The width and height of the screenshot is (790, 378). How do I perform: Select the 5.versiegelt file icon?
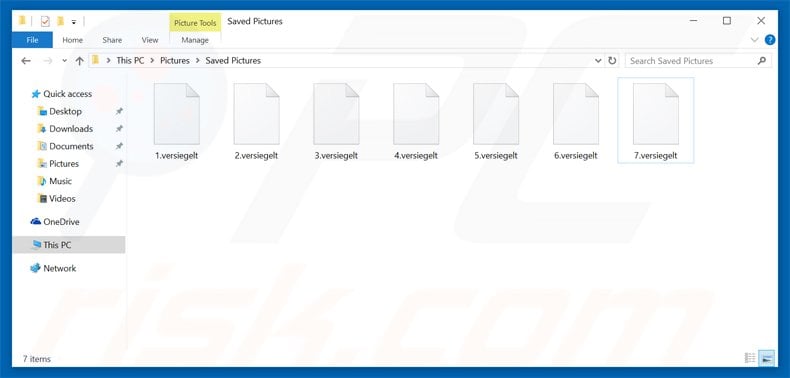(x=496, y=114)
